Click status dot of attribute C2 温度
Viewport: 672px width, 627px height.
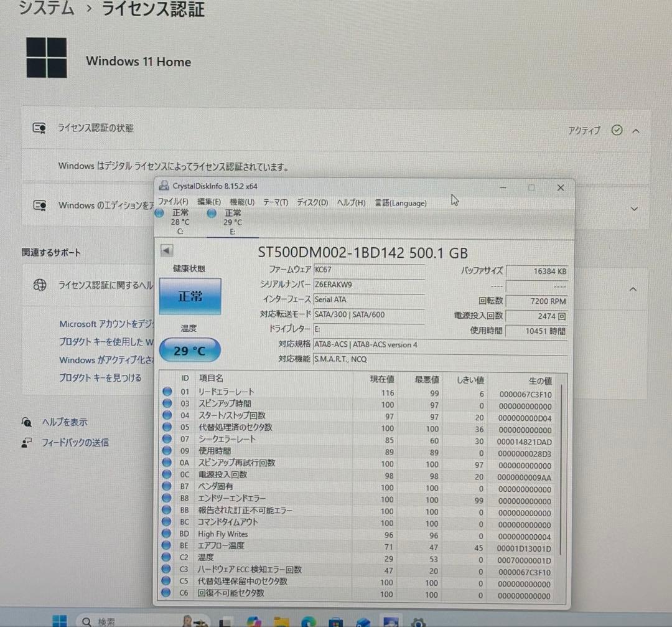click(x=166, y=557)
